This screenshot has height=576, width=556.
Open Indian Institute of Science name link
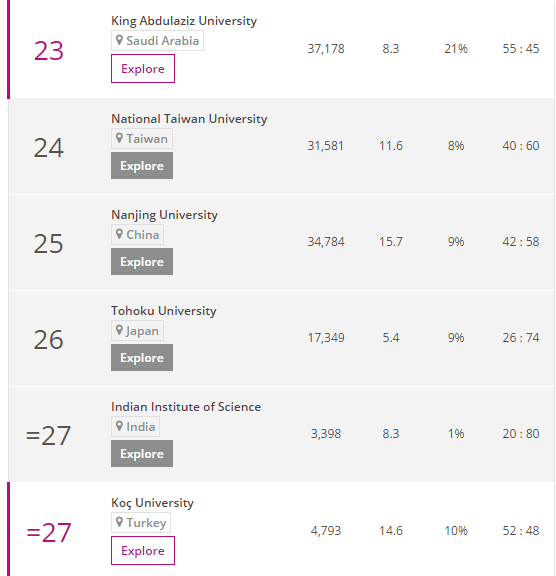(186, 407)
